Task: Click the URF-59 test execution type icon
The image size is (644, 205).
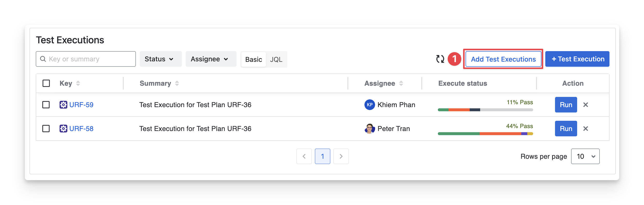Action: [x=63, y=105]
